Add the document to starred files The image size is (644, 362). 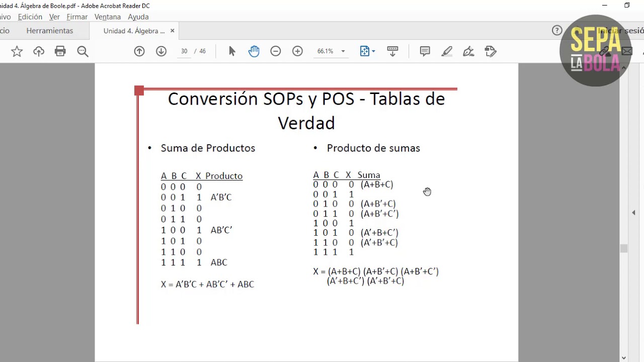click(x=17, y=51)
